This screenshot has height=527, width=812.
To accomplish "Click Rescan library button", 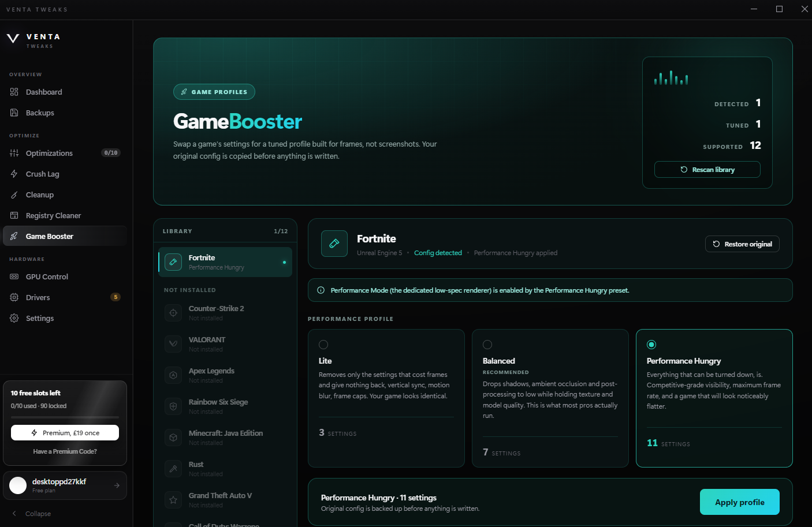I will (707, 170).
